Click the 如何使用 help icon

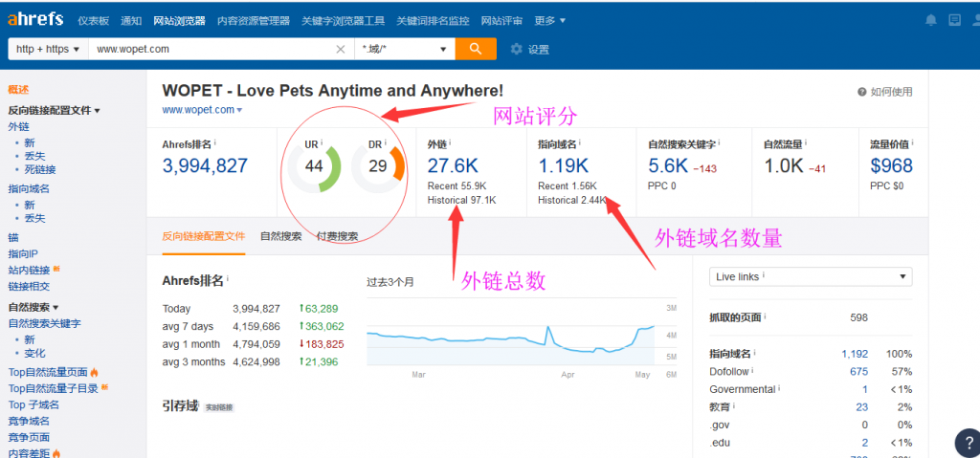[x=862, y=92]
